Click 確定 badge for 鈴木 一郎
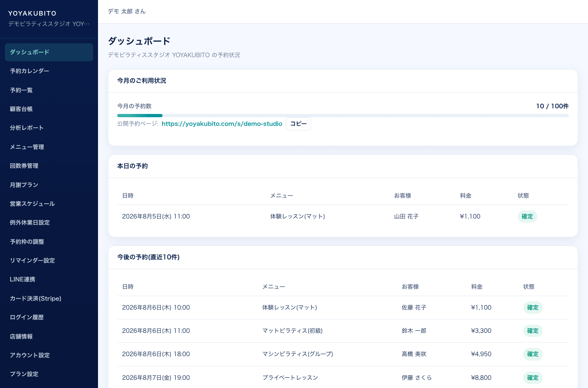Screen dimensions: 588x388 coord(532,331)
